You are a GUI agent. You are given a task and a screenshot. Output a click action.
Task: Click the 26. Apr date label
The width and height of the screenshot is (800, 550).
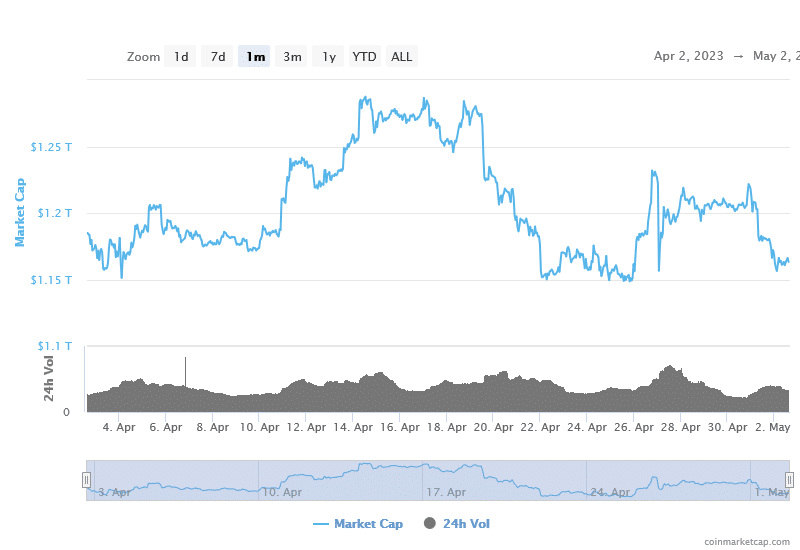point(634,428)
